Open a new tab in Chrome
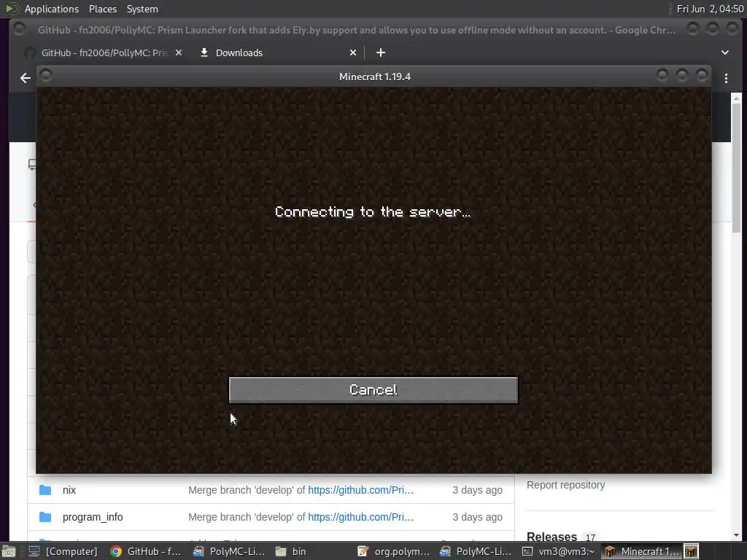Viewport: 747px width, 560px height. (x=381, y=52)
